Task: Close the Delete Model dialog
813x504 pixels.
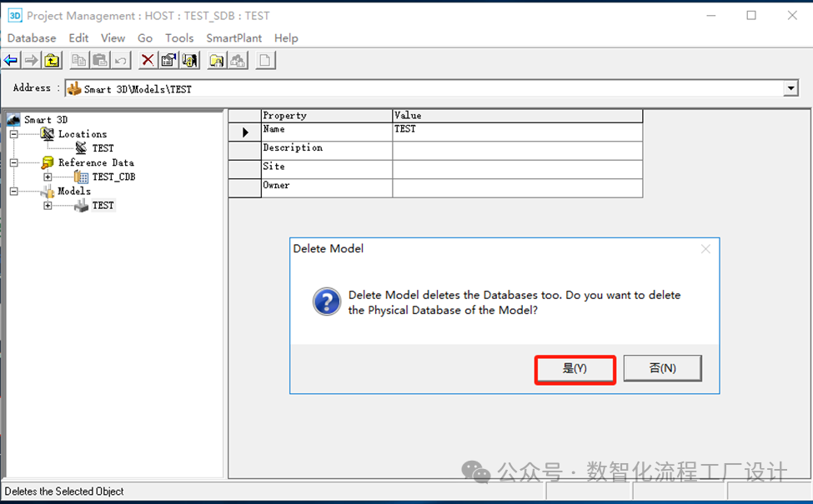Action: (x=705, y=249)
